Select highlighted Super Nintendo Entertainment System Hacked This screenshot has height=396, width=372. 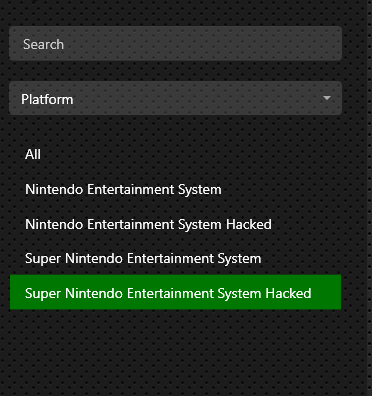[x=175, y=293]
